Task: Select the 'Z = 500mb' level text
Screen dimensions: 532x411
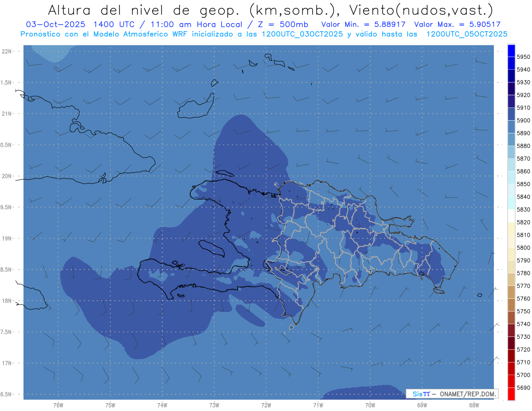Action: pyautogui.click(x=280, y=25)
